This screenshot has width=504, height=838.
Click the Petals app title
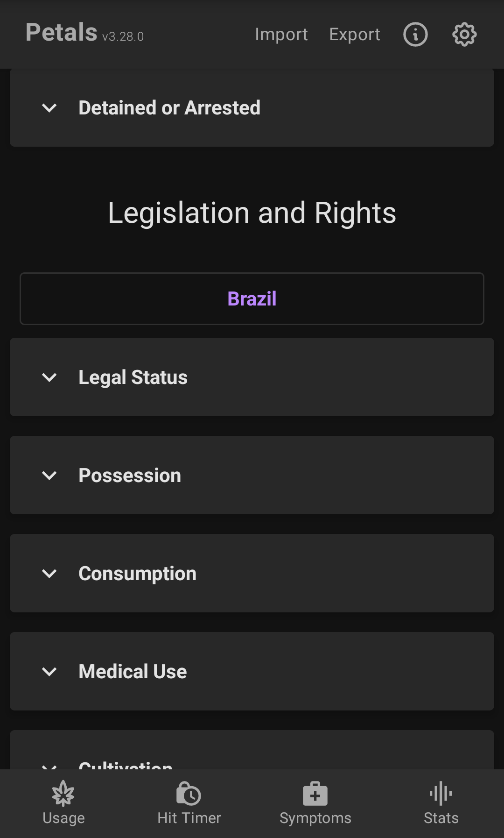62,33
